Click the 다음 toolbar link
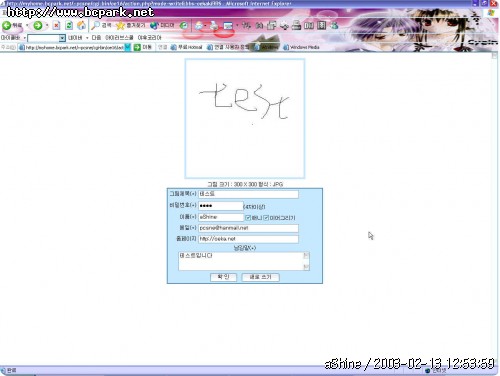 (x=96, y=38)
